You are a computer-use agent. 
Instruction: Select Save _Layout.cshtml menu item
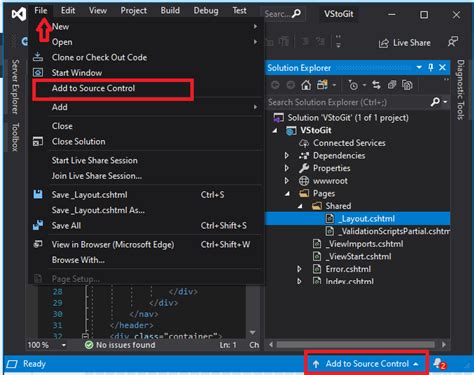tap(146, 195)
